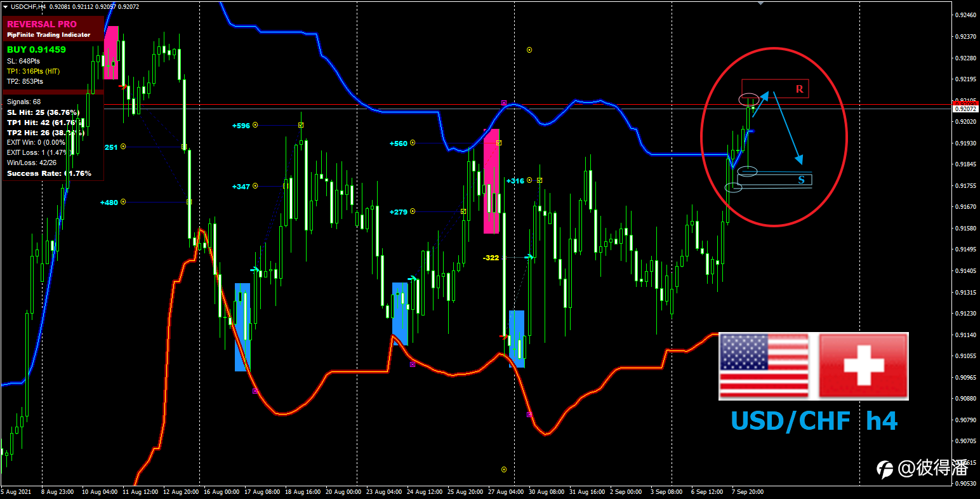Select the REVERSAL PRO indicator title
The height and width of the screenshot is (499, 980).
click(x=42, y=24)
